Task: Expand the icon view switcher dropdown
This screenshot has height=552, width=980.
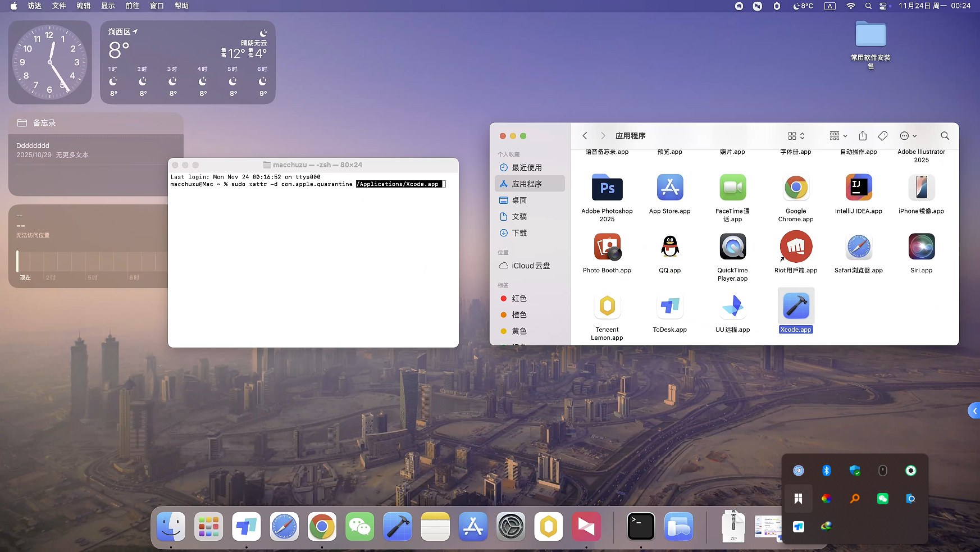Action: click(x=796, y=136)
